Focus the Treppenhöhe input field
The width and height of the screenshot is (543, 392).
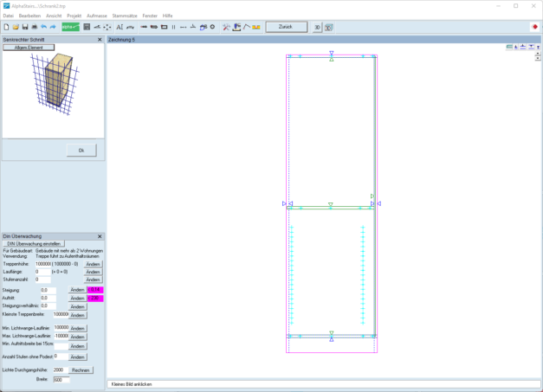tap(43, 264)
